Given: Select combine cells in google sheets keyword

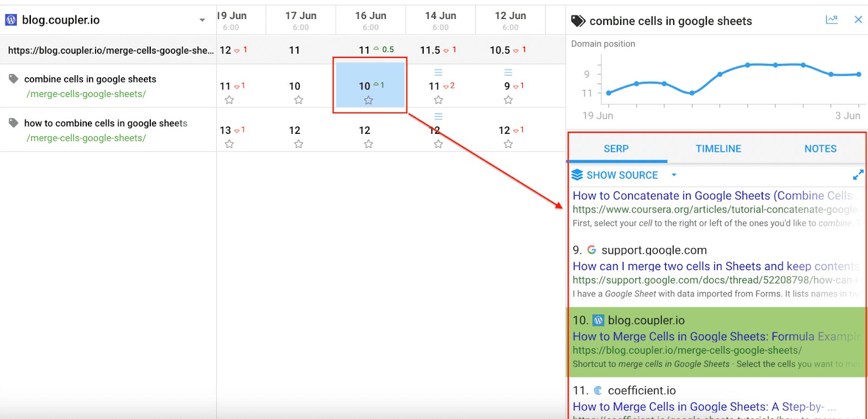Looking at the screenshot, I should [x=90, y=79].
